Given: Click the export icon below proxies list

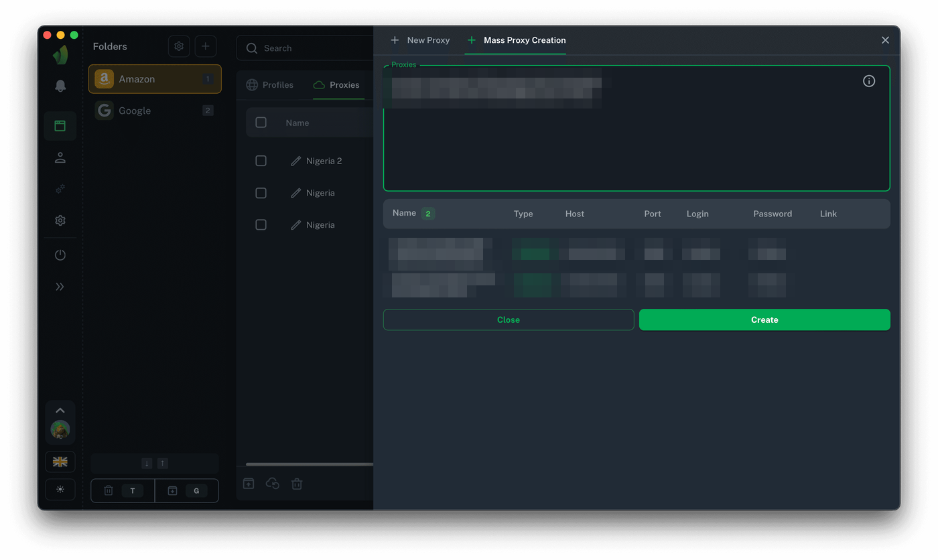Looking at the screenshot, I should pos(249,484).
